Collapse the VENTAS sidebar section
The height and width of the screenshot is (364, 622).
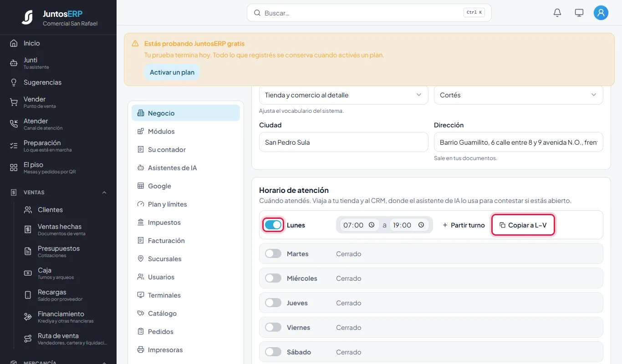(x=104, y=192)
